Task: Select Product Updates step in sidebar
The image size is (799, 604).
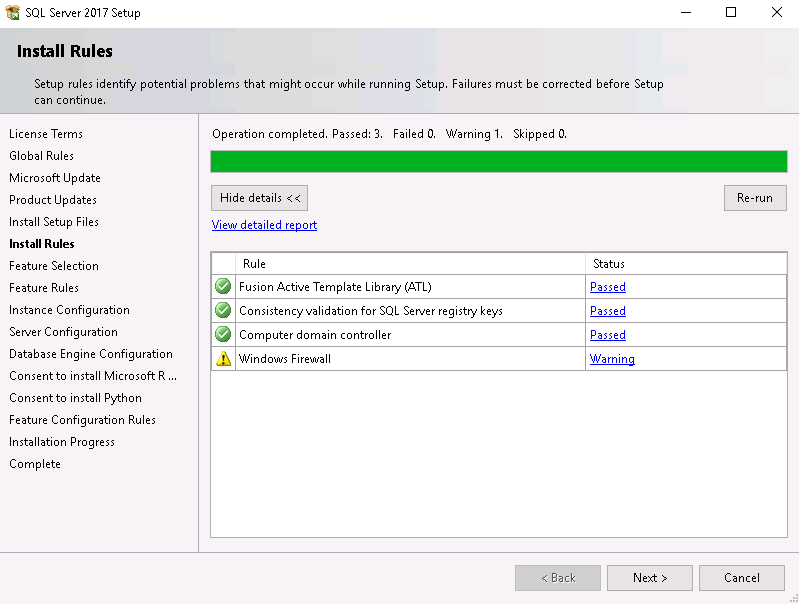Action: pyautogui.click(x=53, y=200)
